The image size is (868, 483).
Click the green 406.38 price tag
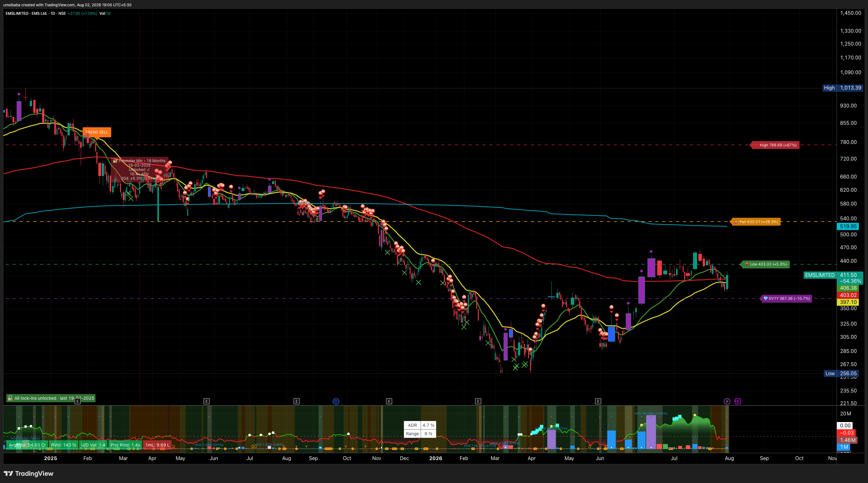click(x=848, y=288)
